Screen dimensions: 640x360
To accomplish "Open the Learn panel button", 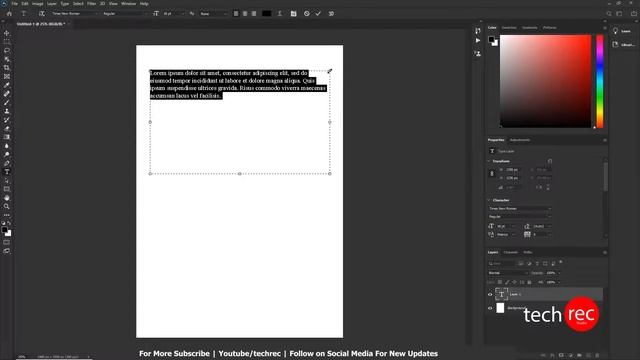I will point(622,31).
